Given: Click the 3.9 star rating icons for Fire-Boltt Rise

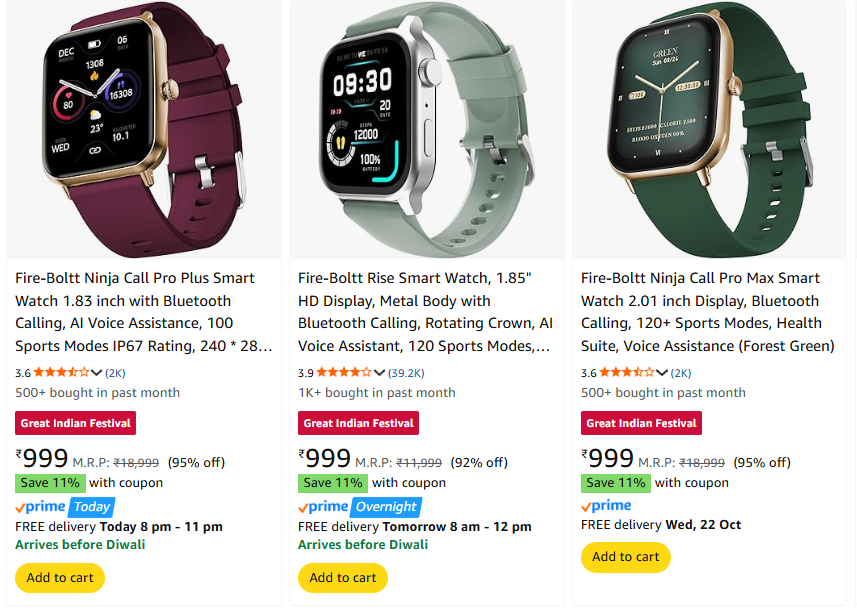Looking at the screenshot, I should pos(344,373).
